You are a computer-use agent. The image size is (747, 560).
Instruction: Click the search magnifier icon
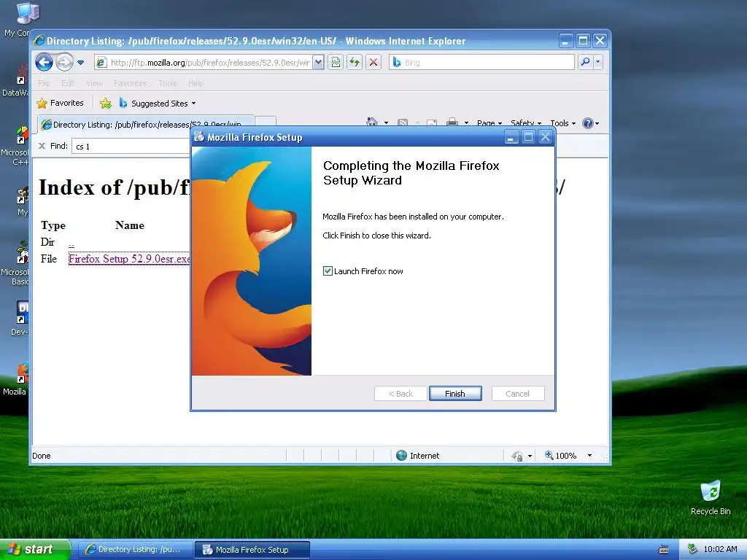(585, 63)
